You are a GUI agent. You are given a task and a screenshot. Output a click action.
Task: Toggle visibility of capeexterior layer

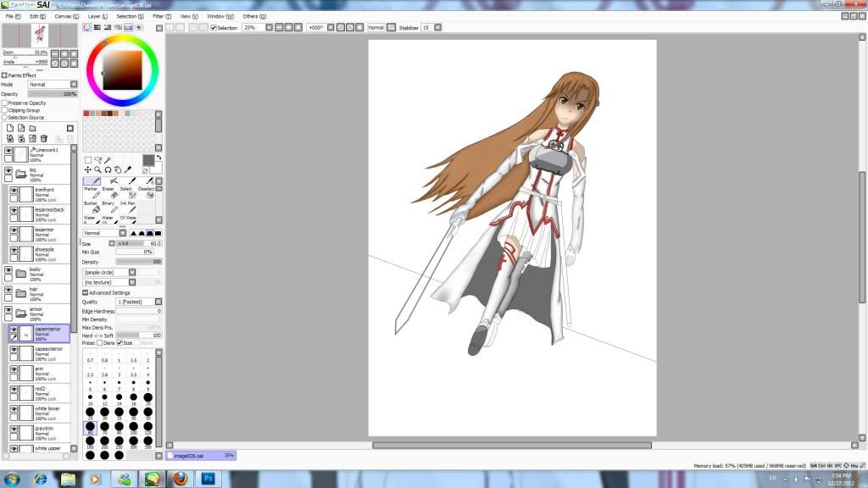click(x=14, y=350)
